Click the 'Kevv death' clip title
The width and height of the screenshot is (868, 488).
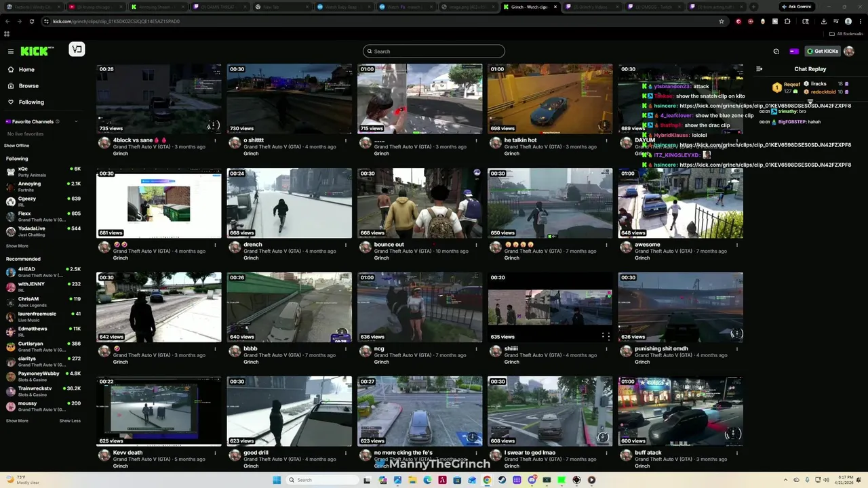click(127, 453)
